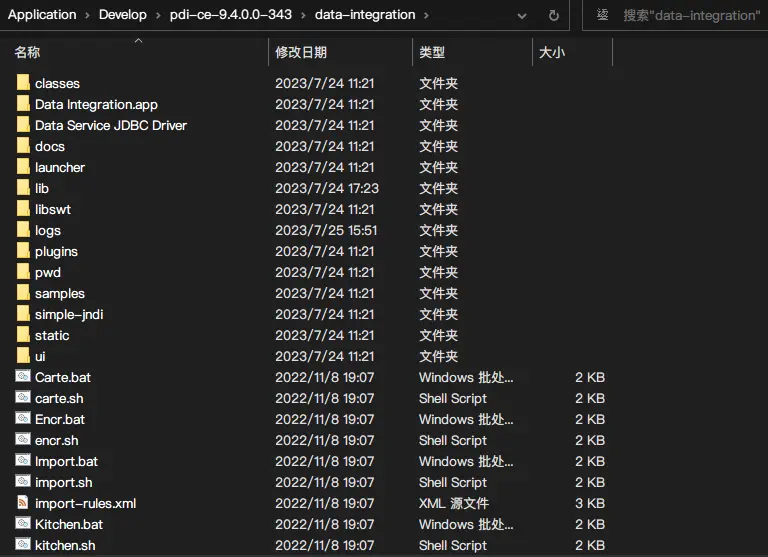This screenshot has width=768, height=557.
Task: Click the date '2023/7/25 15:51'
Action: tap(326, 230)
